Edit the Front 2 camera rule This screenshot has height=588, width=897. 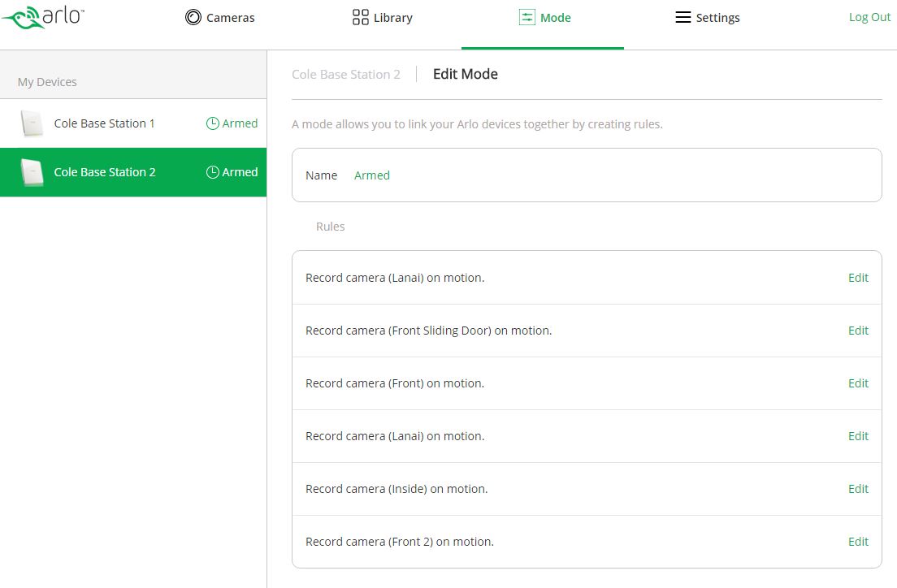858,542
